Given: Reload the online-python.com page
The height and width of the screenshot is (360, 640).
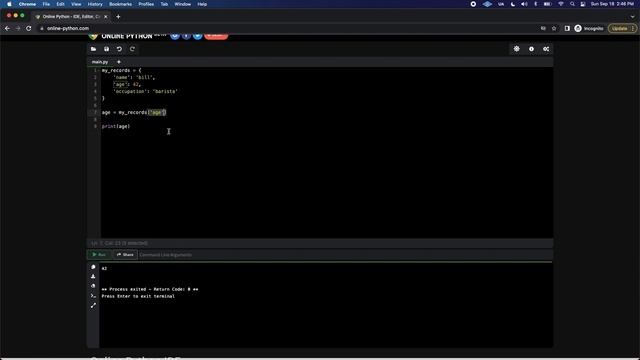Looking at the screenshot, I should point(29,29).
